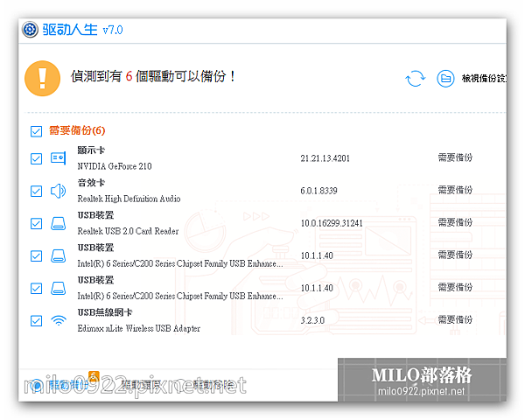Click the Edimax nLite Wireless USB Adapter name

(x=138, y=328)
